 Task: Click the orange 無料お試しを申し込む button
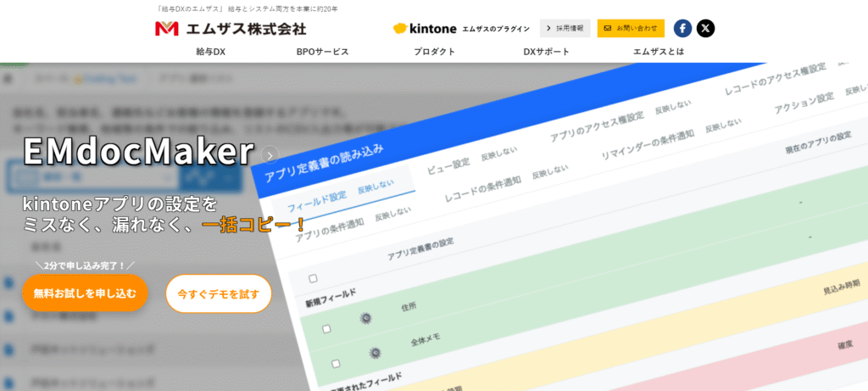pos(85,293)
